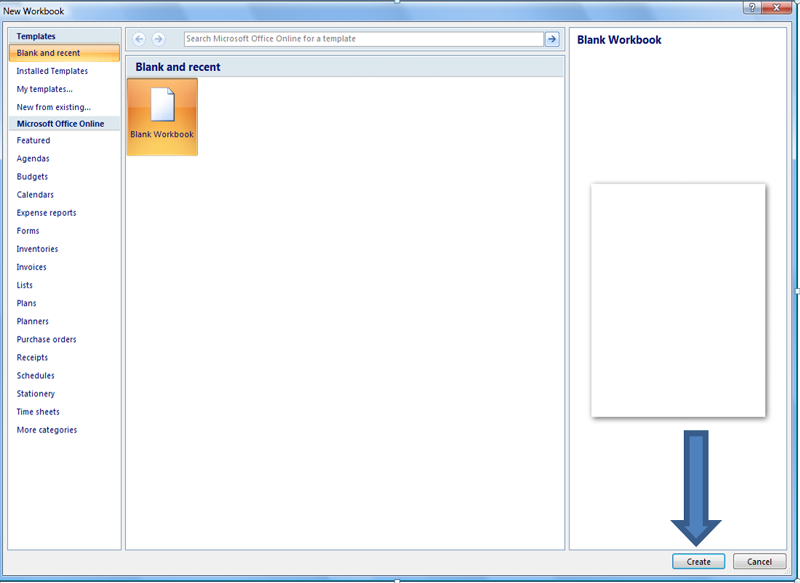
Task: Click the Cancel button
Action: [x=759, y=562]
